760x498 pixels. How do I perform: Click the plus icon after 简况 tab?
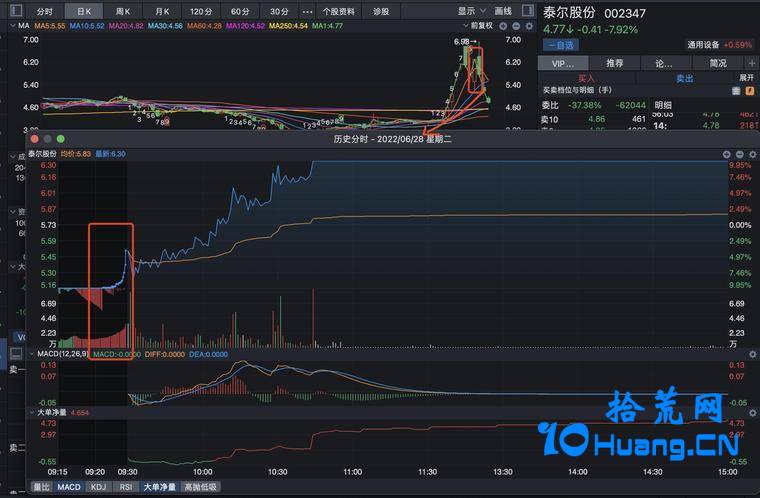[x=752, y=63]
